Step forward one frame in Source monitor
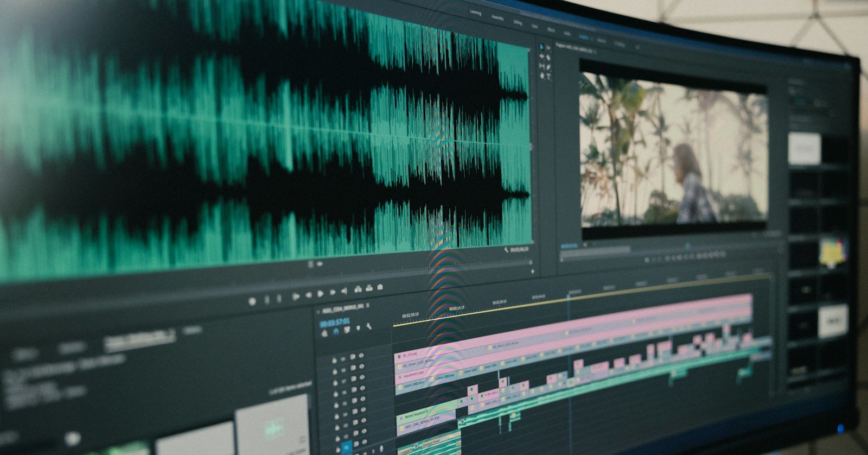868x455 pixels. (333, 292)
